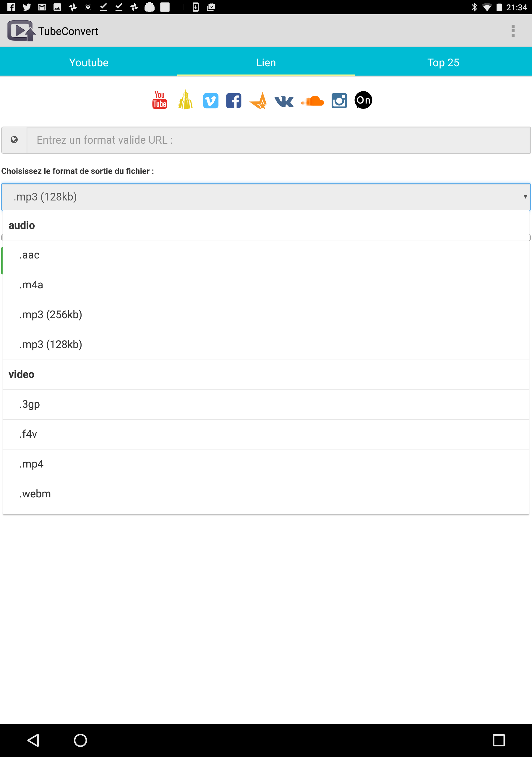Select .aac audio format
Viewport: 532px width, 757px height.
pos(266,255)
